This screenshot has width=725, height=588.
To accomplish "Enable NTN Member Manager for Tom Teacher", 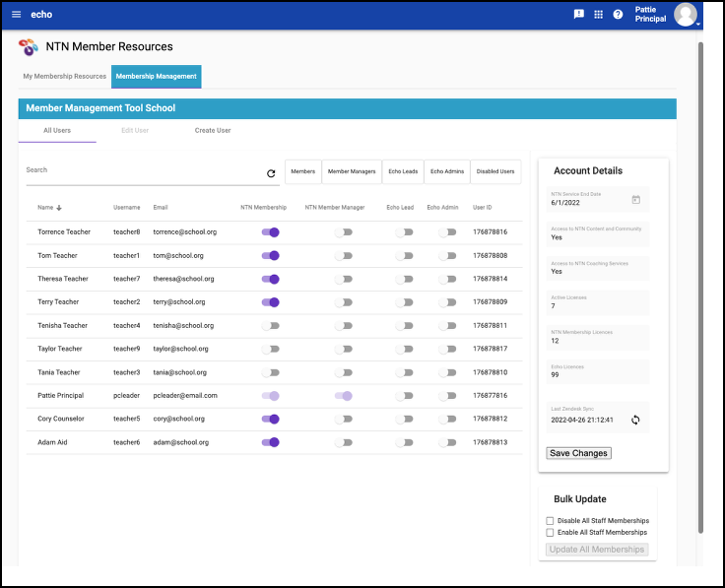I will 342,255.
